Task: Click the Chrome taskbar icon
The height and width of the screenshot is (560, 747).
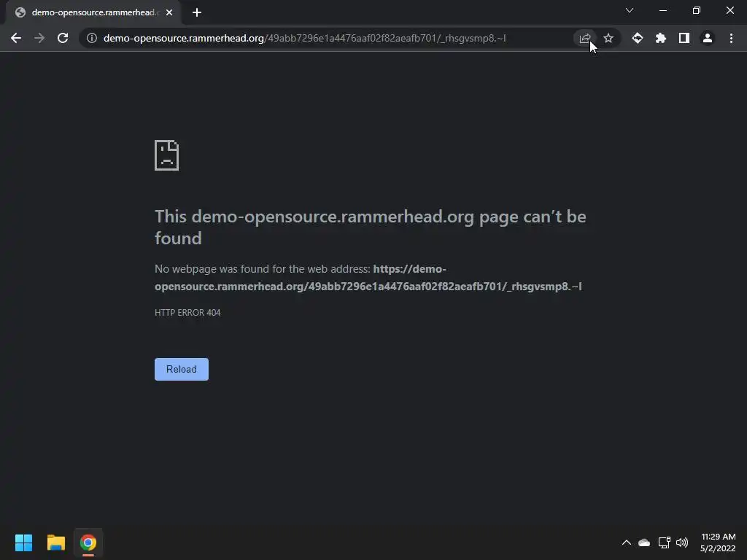Action: [88, 542]
